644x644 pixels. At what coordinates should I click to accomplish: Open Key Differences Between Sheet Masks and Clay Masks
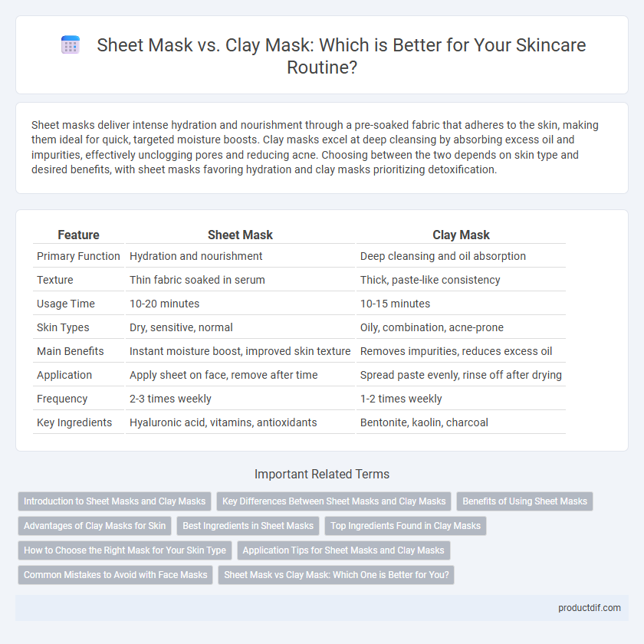(334, 501)
